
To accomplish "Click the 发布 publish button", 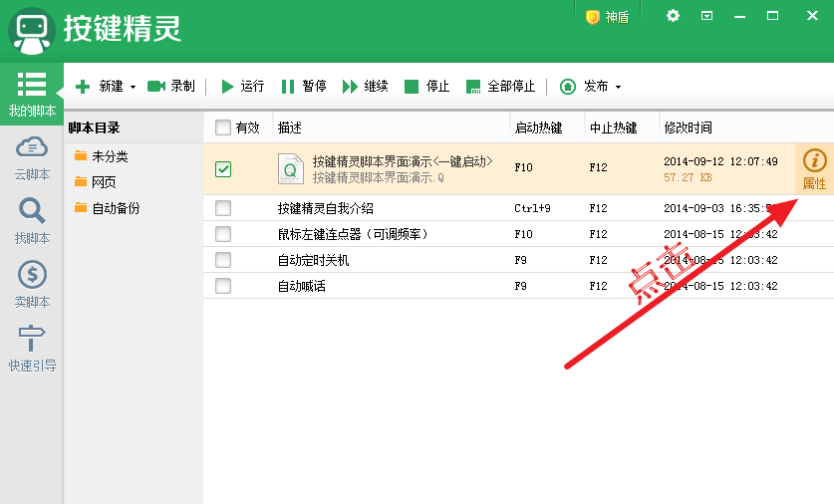I will click(x=583, y=86).
